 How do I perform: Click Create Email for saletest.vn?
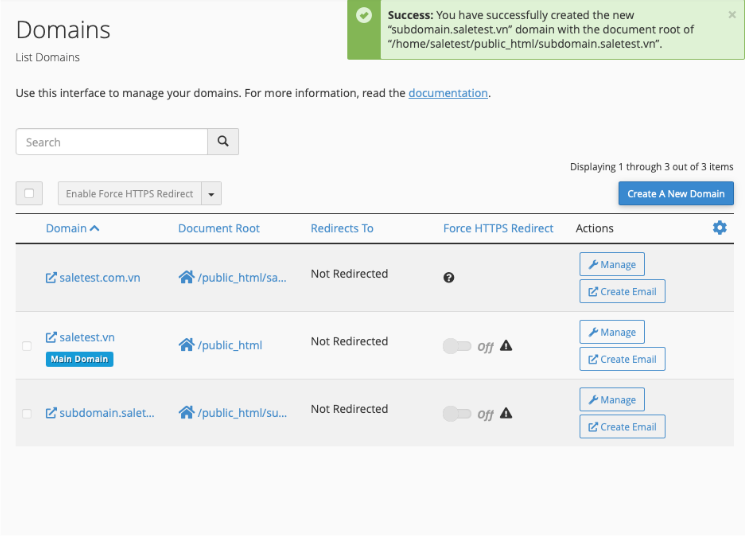(x=622, y=359)
